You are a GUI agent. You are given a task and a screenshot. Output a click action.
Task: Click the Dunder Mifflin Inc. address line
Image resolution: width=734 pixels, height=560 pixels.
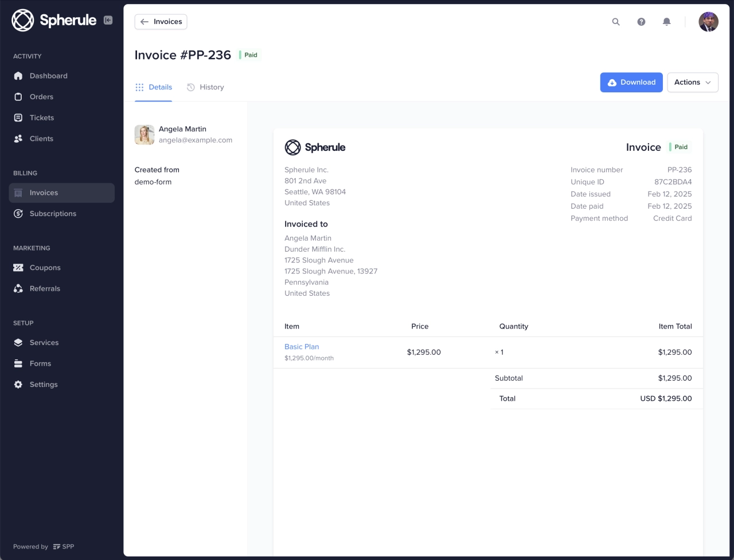(x=315, y=249)
